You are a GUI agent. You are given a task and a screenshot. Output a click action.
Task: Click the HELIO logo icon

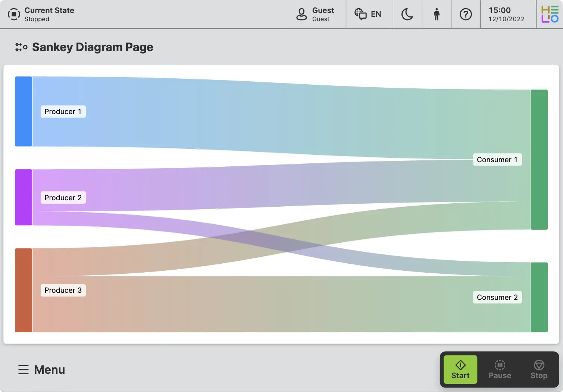(x=550, y=14)
